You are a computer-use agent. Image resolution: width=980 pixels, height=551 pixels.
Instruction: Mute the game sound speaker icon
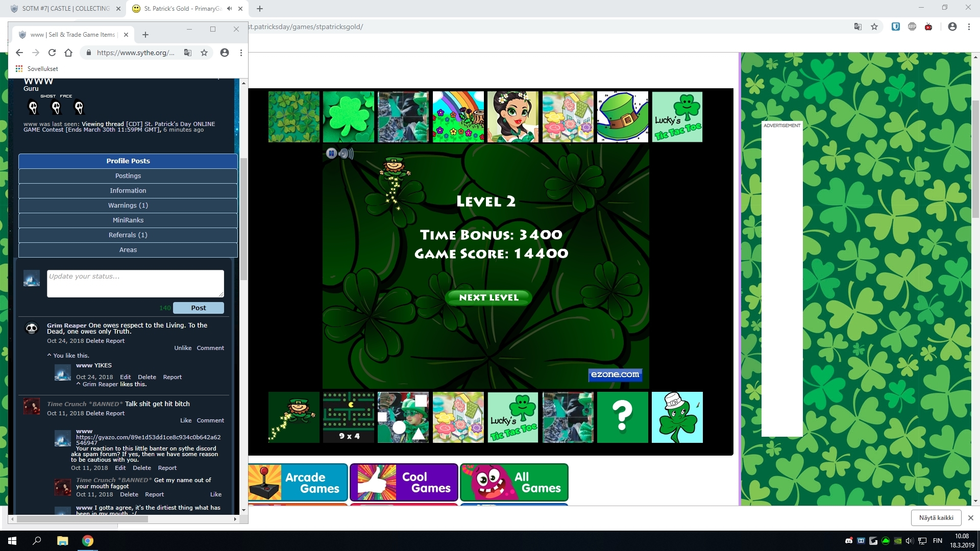point(346,153)
